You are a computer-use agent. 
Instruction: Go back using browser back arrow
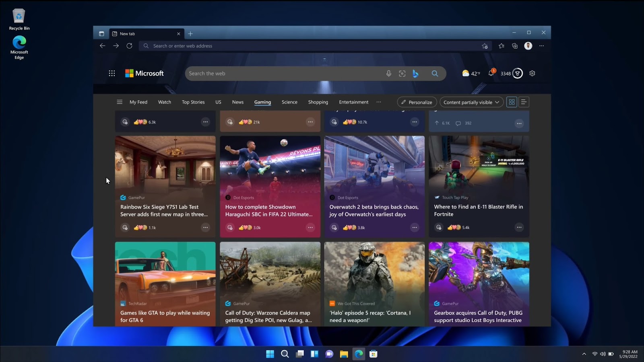(103, 46)
